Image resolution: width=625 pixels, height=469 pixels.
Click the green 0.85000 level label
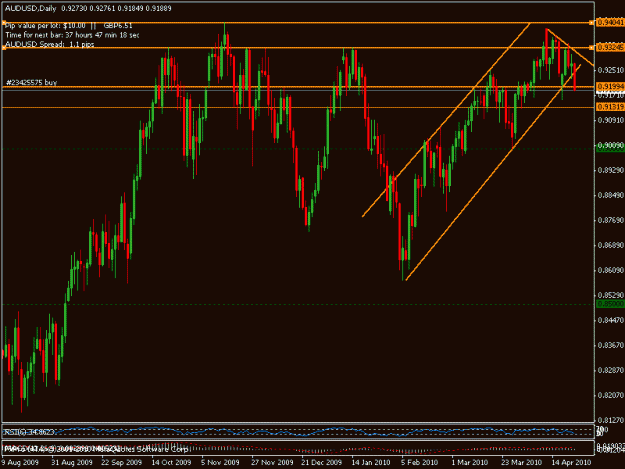(x=610, y=304)
